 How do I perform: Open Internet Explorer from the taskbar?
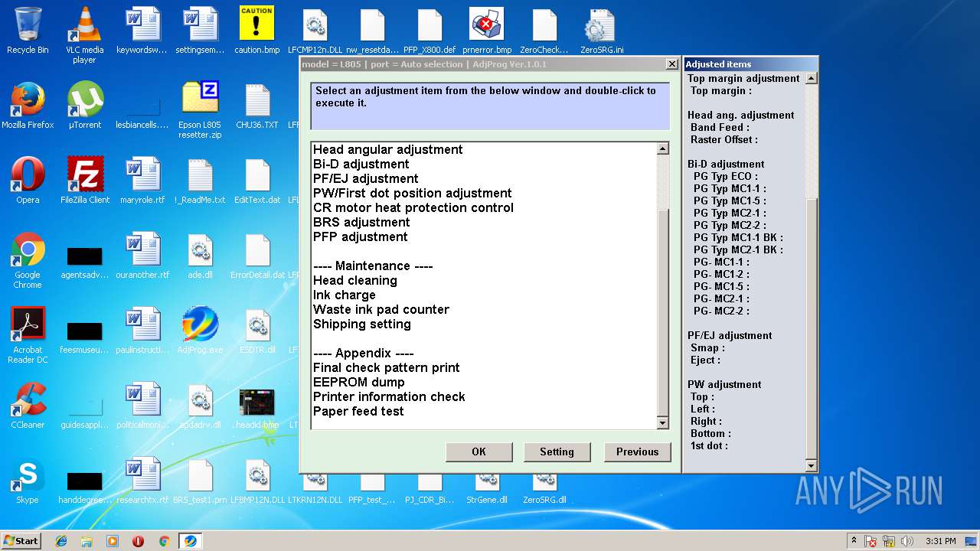point(61,541)
